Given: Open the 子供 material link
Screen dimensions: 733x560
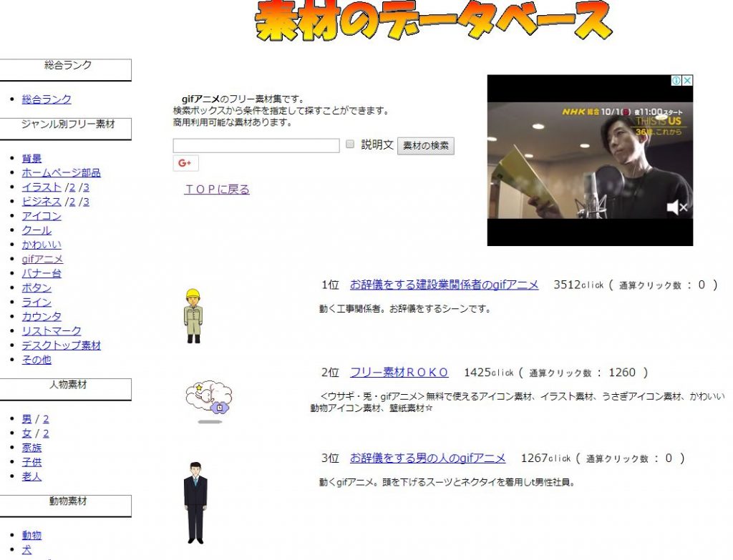Looking at the screenshot, I should [x=31, y=463].
